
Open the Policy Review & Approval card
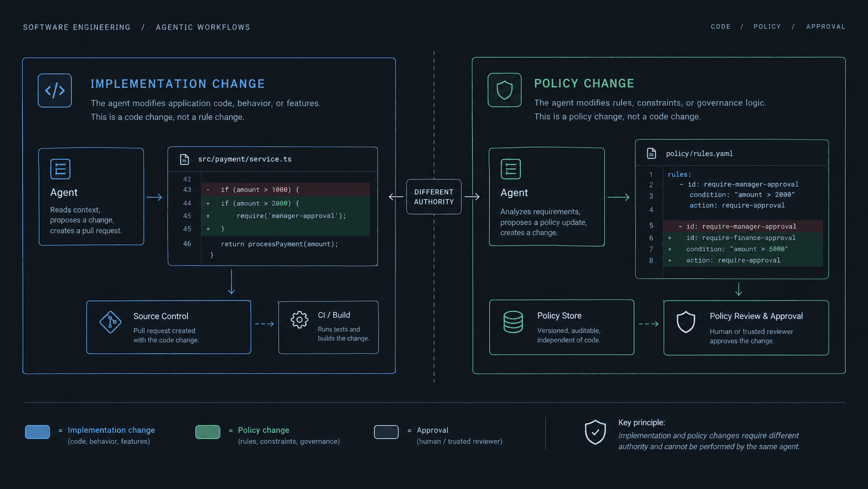click(x=746, y=328)
